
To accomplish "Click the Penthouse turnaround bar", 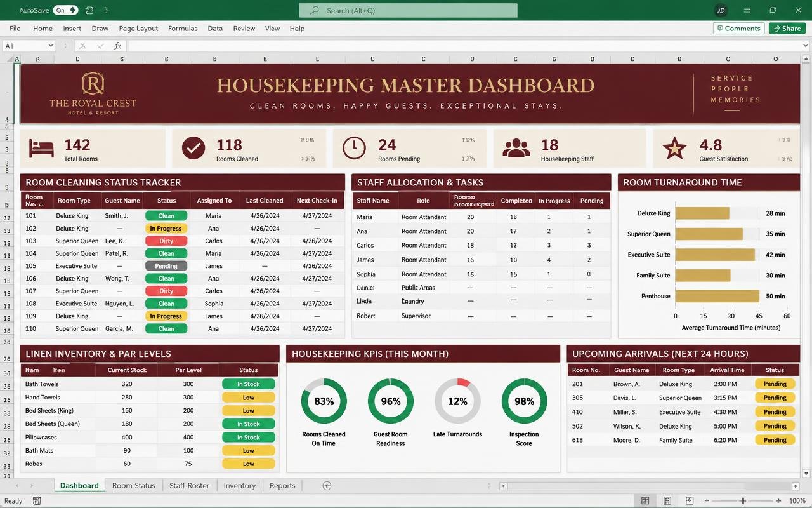I will click(x=717, y=296).
